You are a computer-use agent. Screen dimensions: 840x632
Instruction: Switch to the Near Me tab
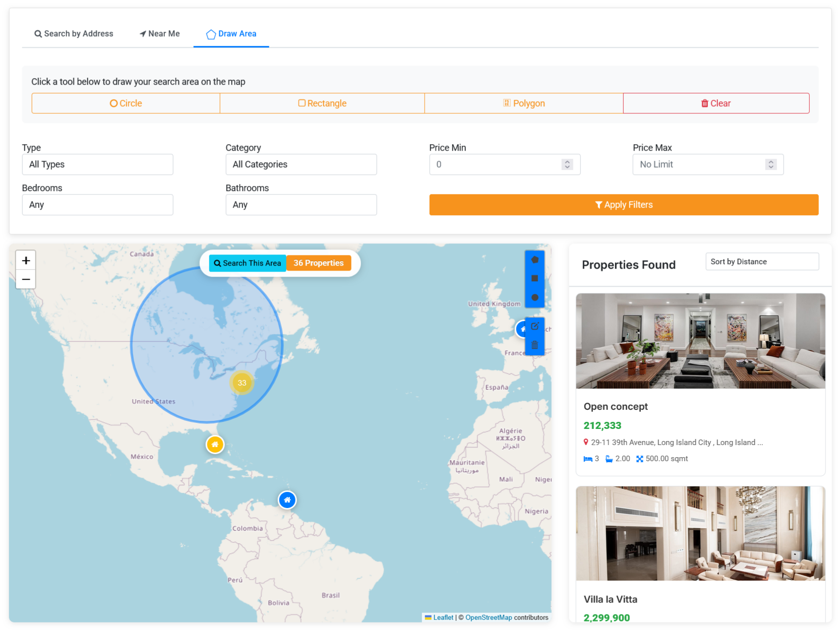click(159, 33)
